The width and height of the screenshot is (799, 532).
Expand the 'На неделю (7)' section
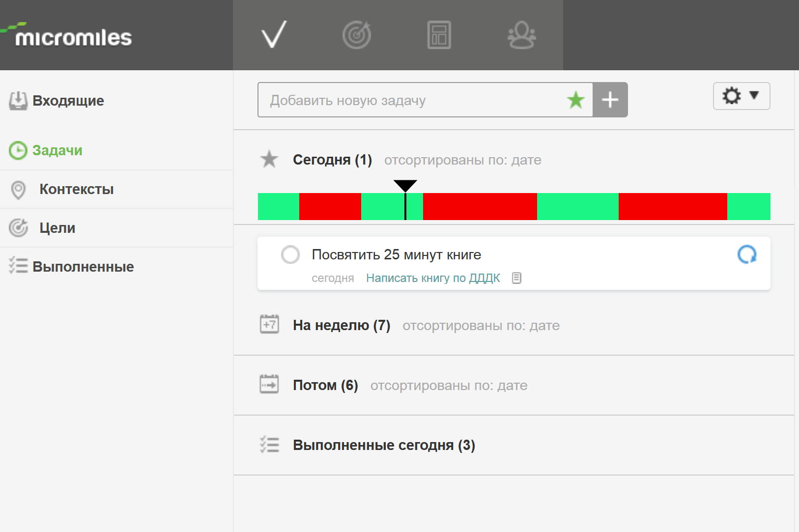point(341,325)
